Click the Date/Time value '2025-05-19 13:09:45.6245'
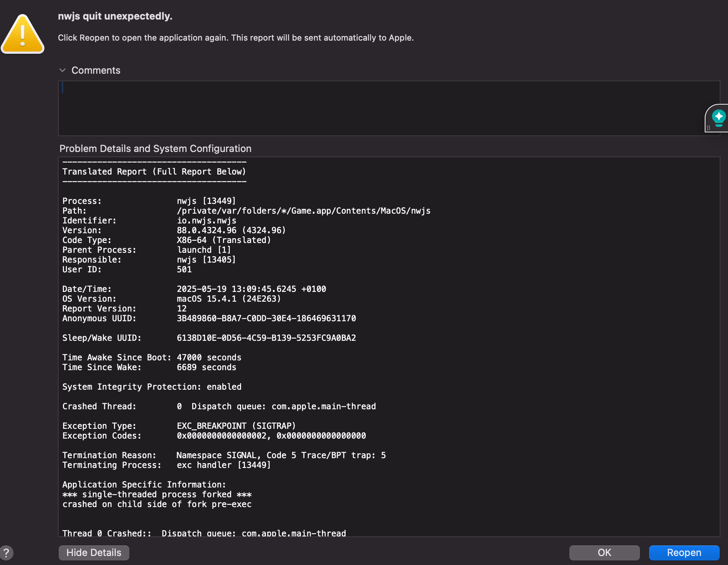This screenshot has width=728, height=565. point(237,289)
